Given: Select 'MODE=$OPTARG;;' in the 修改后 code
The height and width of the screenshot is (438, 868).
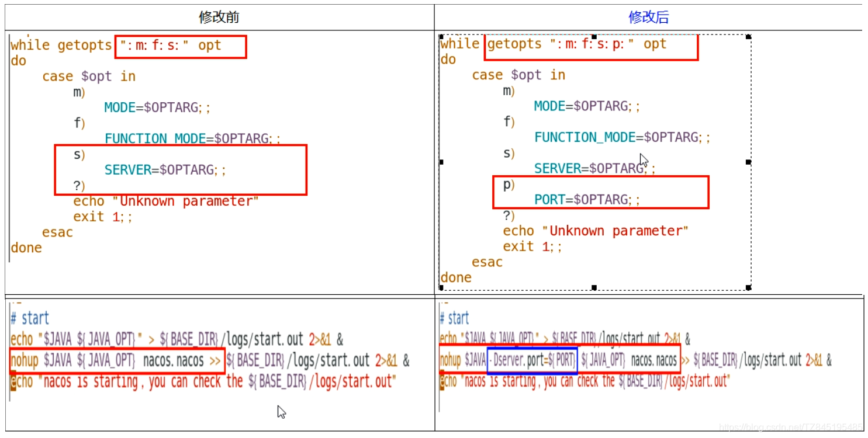Looking at the screenshot, I should [x=587, y=106].
